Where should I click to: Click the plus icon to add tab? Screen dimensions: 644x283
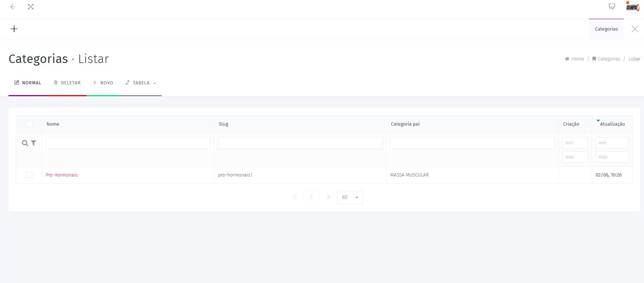coord(14,29)
